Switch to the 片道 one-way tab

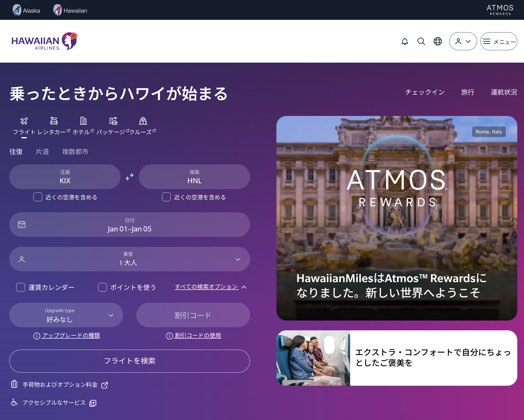point(42,152)
